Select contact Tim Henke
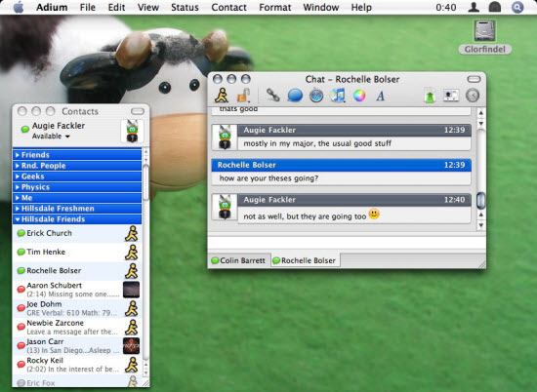The image size is (537, 392). [77, 253]
